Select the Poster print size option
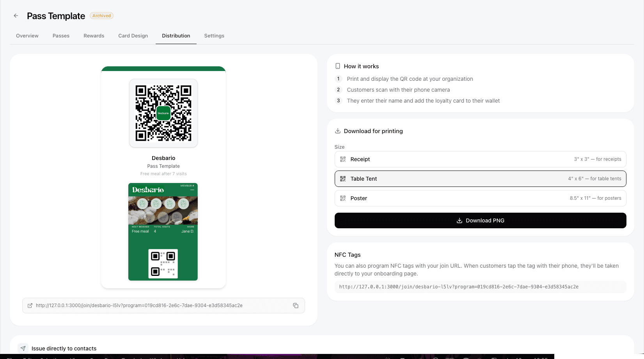This screenshot has width=644, height=359. pyautogui.click(x=480, y=198)
